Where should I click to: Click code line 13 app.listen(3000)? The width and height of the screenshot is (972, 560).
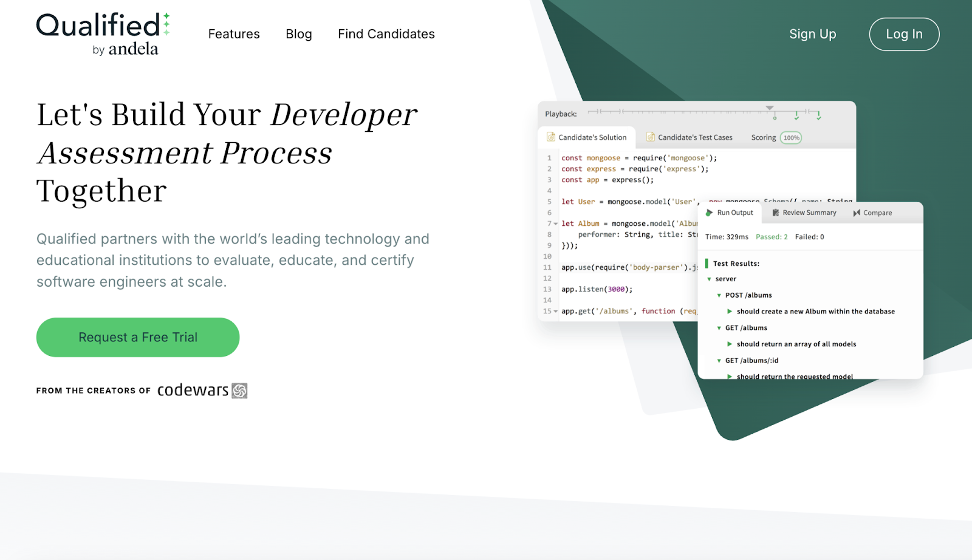click(597, 289)
